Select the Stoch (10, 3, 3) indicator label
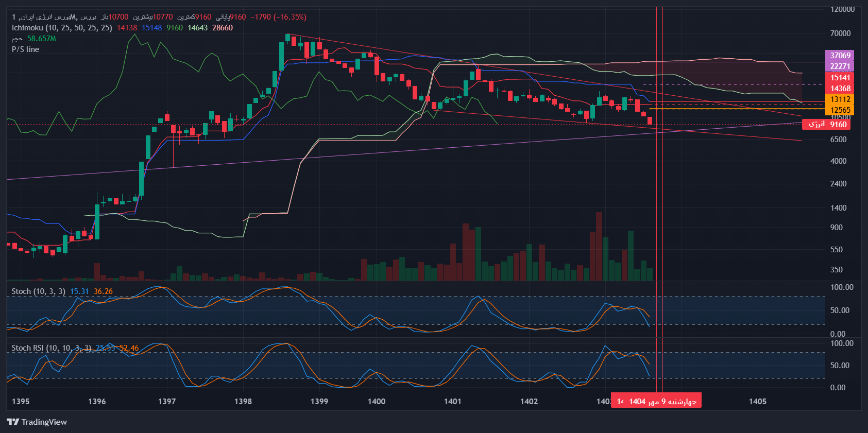The height and width of the screenshot is (433, 868). tap(38, 291)
